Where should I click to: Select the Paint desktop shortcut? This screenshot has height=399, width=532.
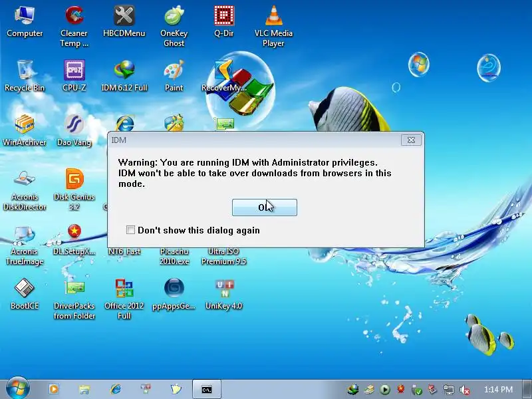coord(174,76)
